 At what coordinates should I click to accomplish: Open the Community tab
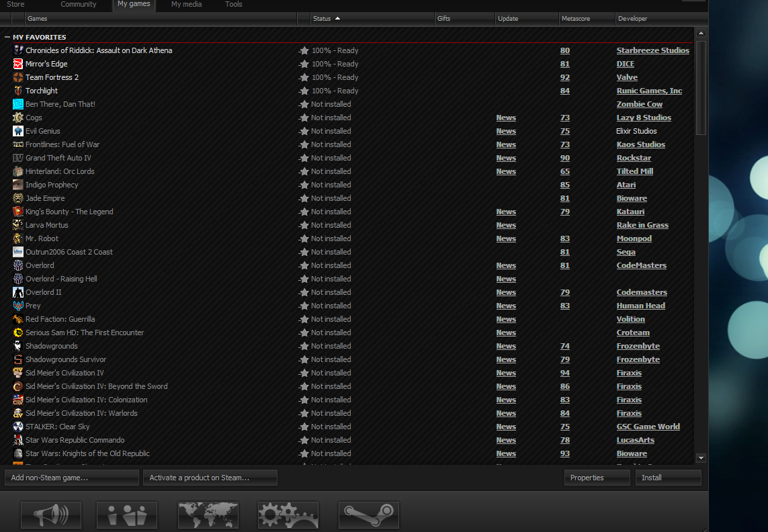pos(79,5)
